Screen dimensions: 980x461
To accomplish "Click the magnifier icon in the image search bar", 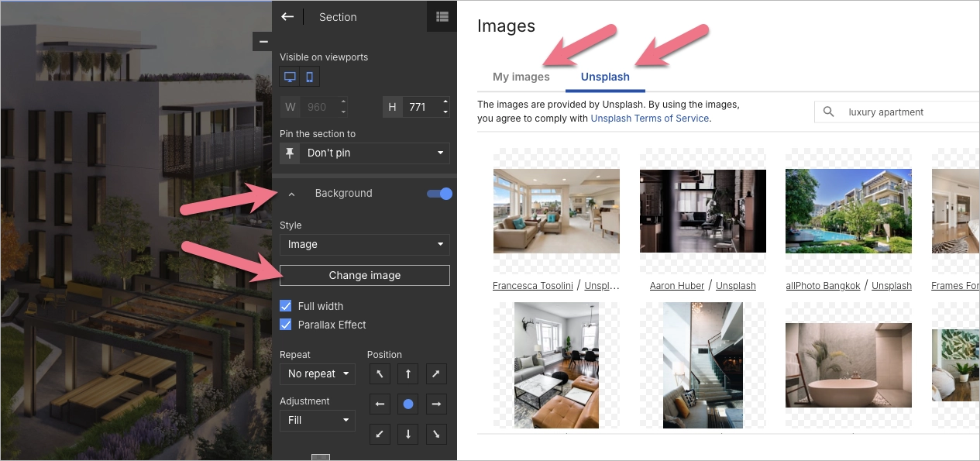I will pos(828,112).
